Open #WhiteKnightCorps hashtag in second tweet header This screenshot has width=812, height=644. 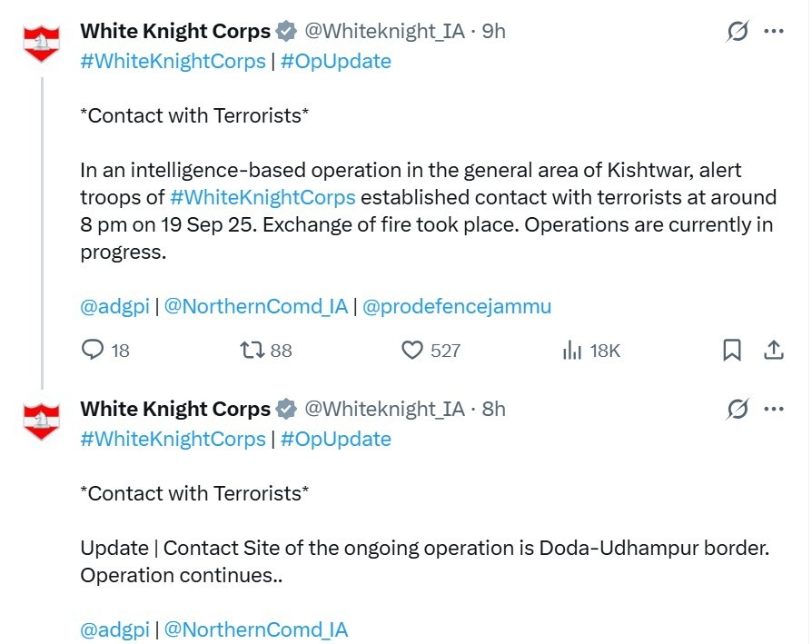coord(173,439)
